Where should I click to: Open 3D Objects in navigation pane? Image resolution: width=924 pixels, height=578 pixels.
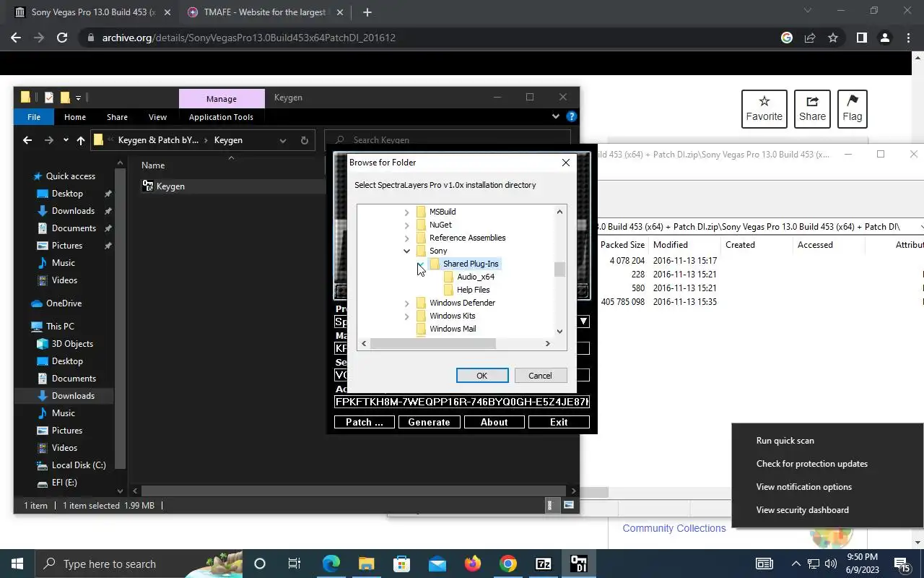point(72,344)
